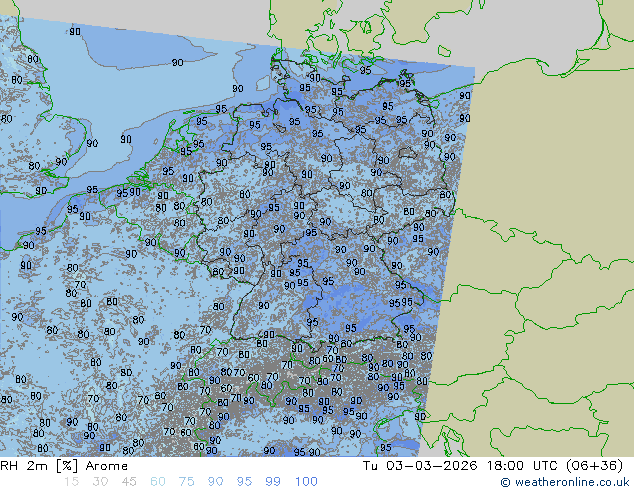The image size is (634, 490).
Task: Select legend value 75 below the map
Action: 186,482
